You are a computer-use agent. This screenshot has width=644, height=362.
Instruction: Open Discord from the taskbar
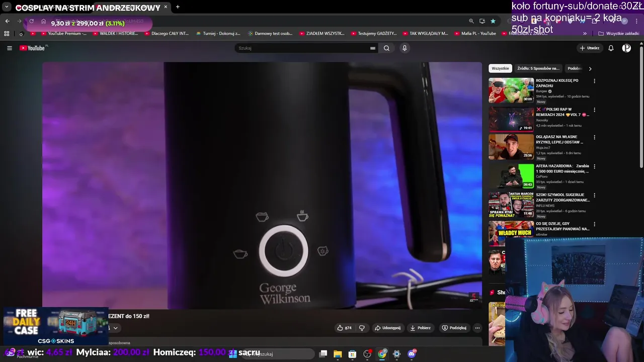(x=412, y=354)
